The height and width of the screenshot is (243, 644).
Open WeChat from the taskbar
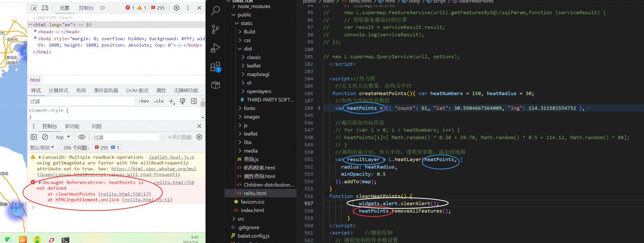[8, 240]
